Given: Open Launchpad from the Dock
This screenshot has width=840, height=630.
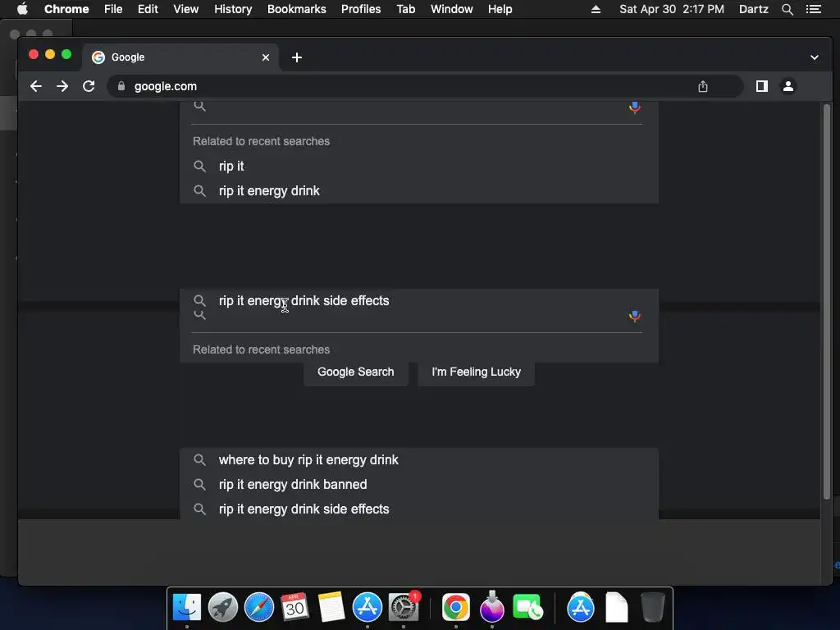Looking at the screenshot, I should (x=223, y=608).
